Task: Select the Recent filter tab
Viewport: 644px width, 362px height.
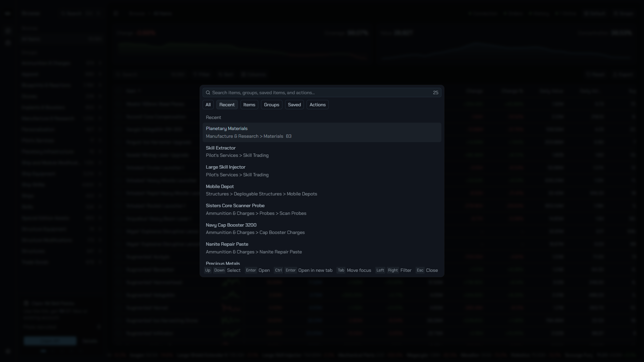Action: click(x=227, y=105)
